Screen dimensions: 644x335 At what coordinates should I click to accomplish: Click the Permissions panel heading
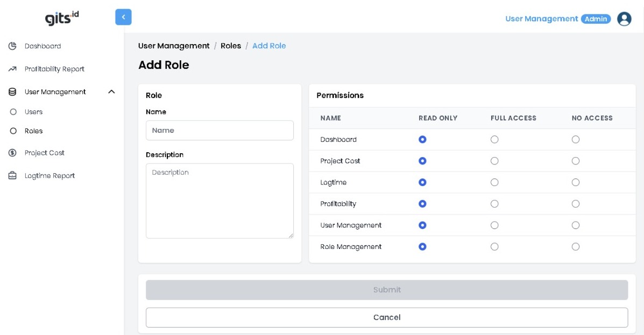pos(340,95)
